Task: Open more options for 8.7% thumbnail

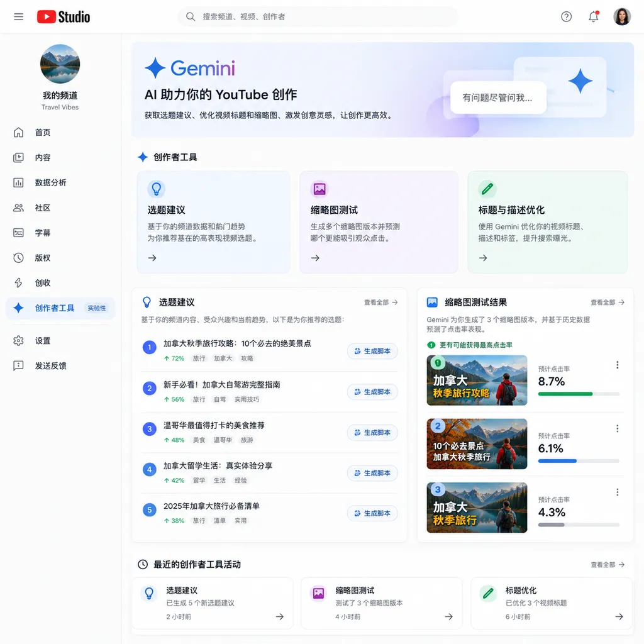Action: [x=618, y=365]
